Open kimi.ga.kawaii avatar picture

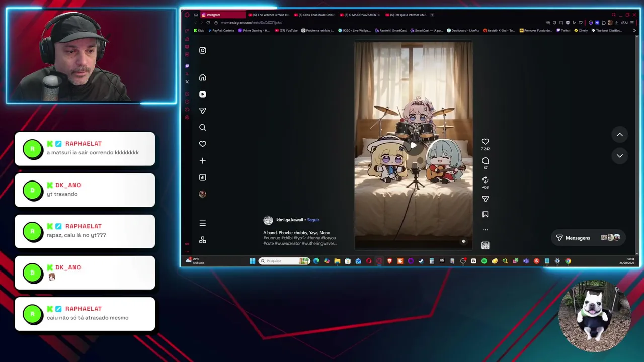point(268,220)
